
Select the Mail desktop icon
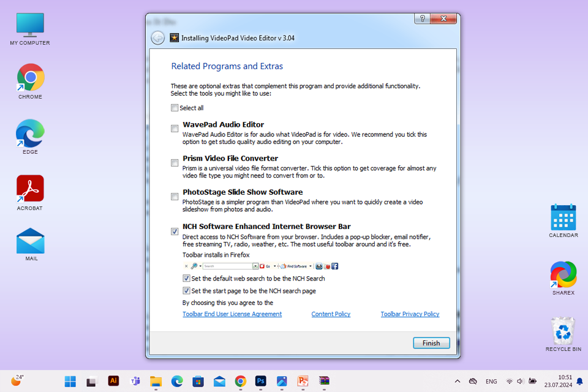click(31, 244)
